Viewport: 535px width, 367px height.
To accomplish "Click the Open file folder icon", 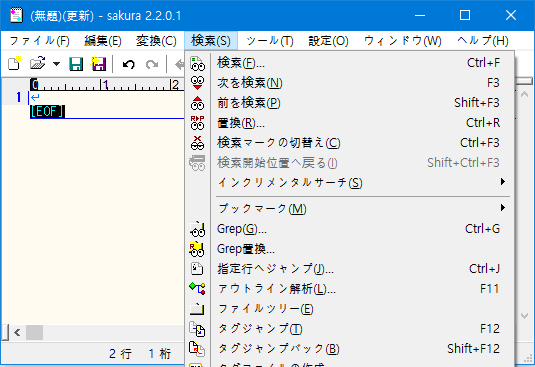I will point(38,64).
